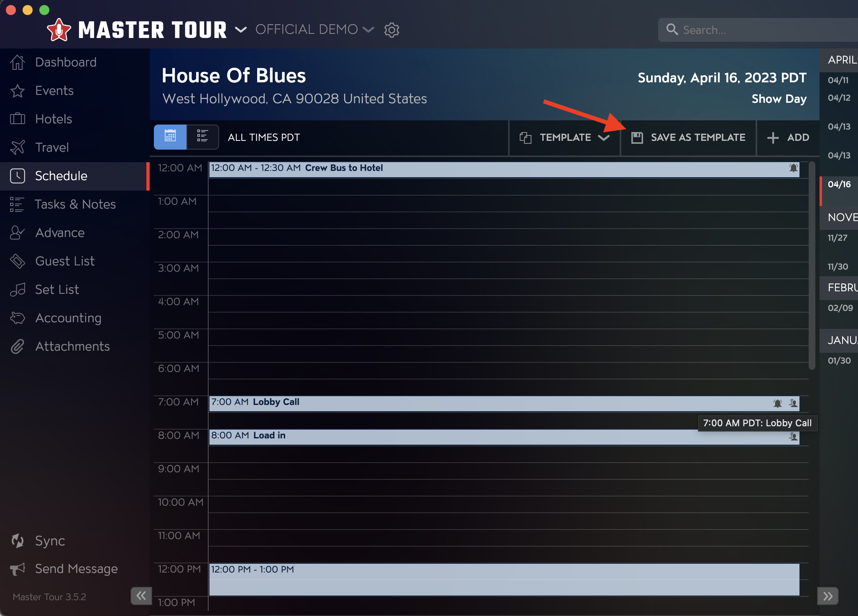
Task: Click the Travel airplane icon
Action: pos(17,148)
